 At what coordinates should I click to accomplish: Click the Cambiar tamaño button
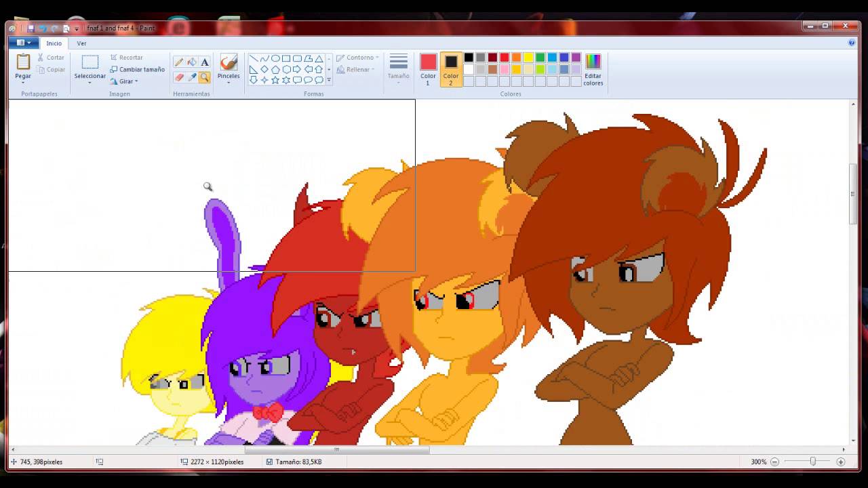point(138,69)
